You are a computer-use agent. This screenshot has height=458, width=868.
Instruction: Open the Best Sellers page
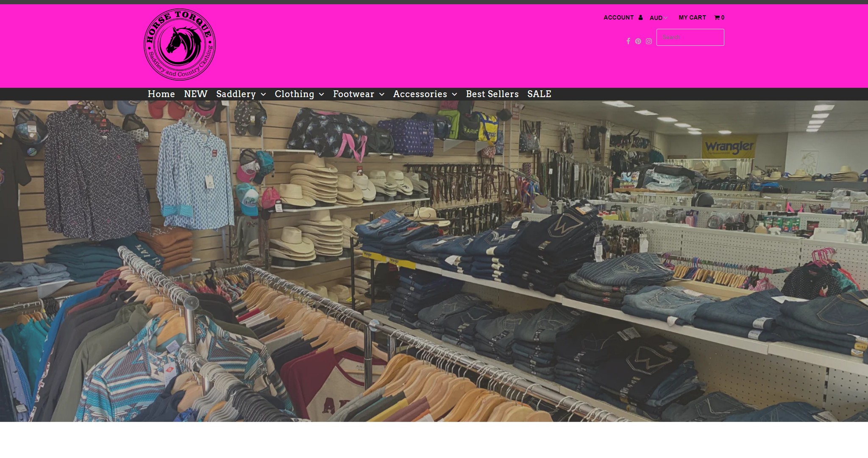pos(492,94)
